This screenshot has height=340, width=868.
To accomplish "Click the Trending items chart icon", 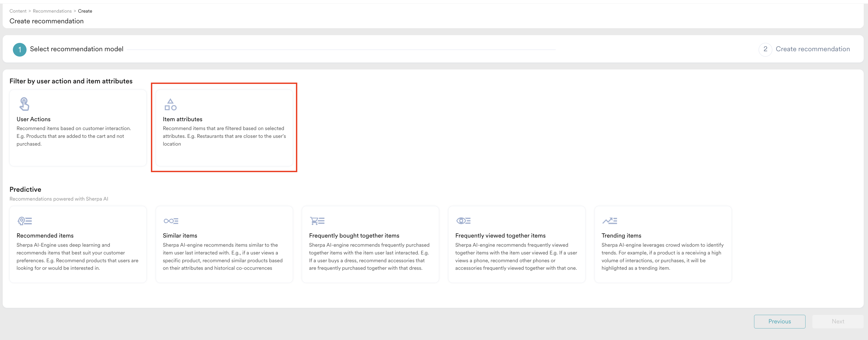I will point(609,221).
